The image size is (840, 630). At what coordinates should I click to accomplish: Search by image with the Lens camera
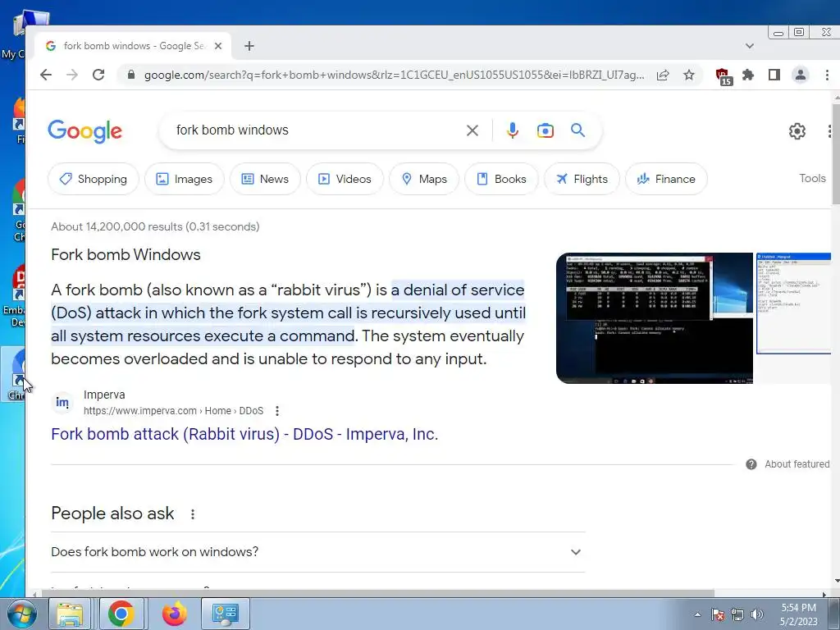[x=546, y=130]
